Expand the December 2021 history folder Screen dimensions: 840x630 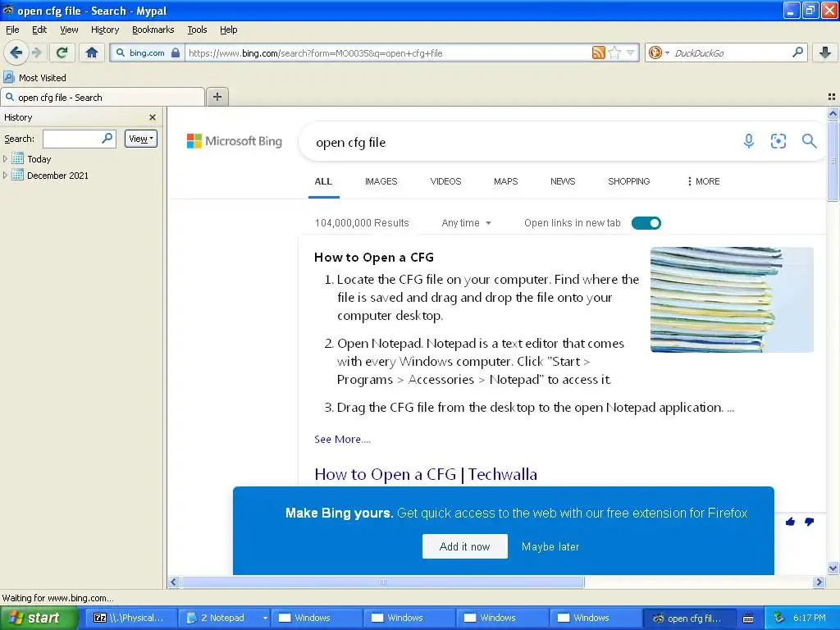(6, 176)
